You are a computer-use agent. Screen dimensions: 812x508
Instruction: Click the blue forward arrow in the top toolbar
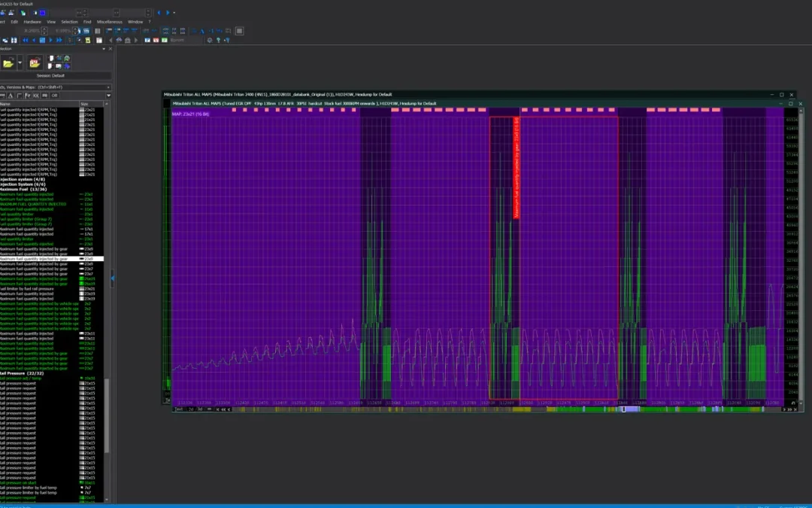click(167, 13)
